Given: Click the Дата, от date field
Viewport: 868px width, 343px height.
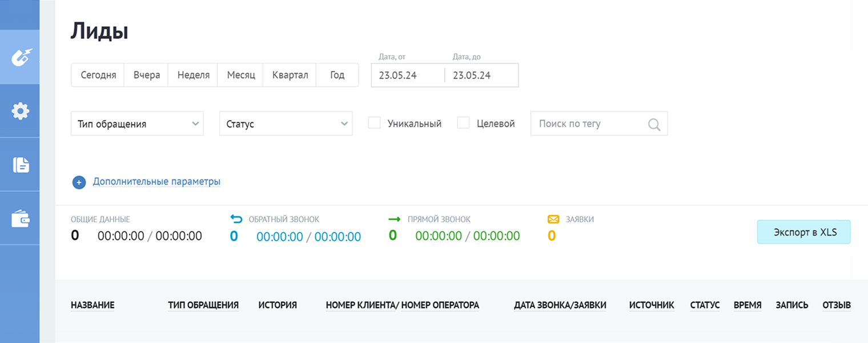Looking at the screenshot, I should pyautogui.click(x=408, y=75).
